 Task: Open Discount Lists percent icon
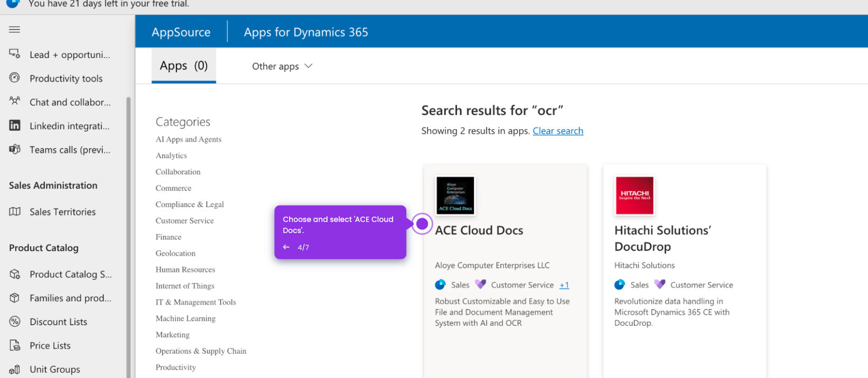tap(14, 322)
